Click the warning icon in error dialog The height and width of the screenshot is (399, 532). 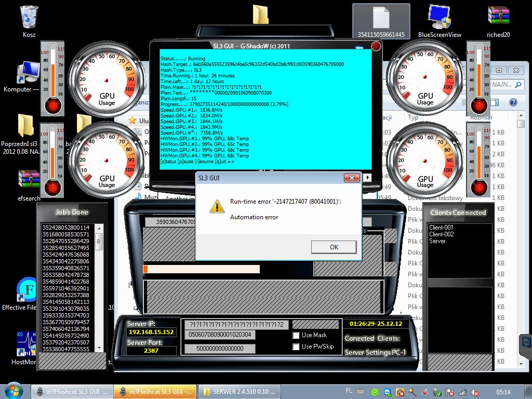pos(217,206)
